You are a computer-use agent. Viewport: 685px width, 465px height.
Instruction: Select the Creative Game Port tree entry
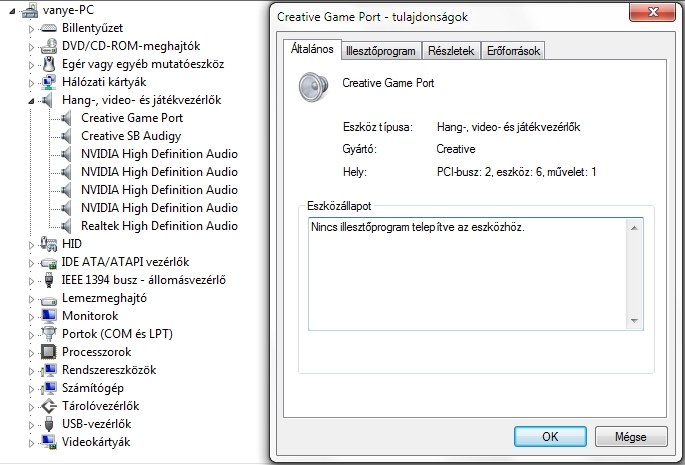132,118
